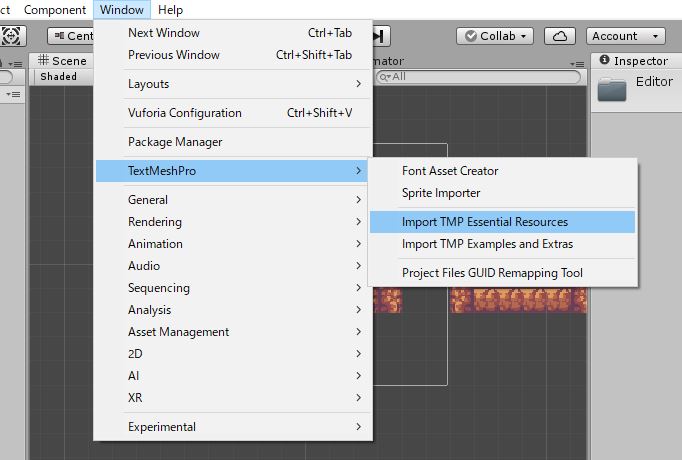Expand the Sequencing submenu
Screen dimensions: 682x460
[234, 288]
